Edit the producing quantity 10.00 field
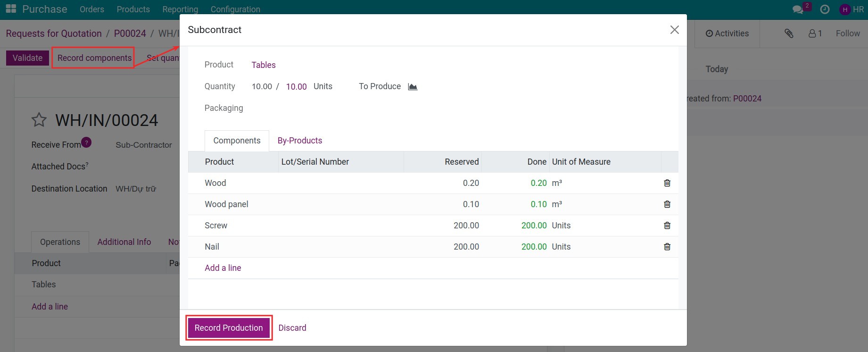Image resolution: width=868 pixels, height=352 pixels. [297, 87]
